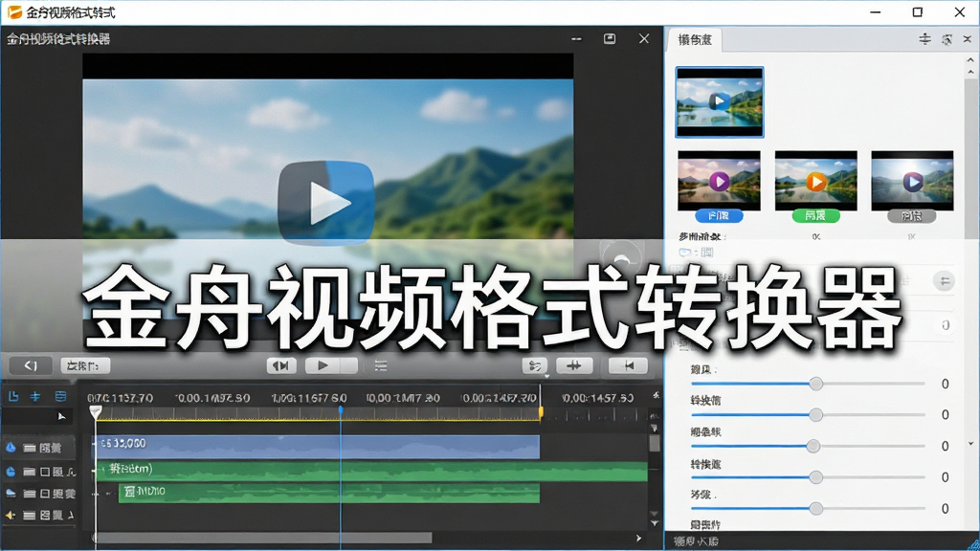Jump to start with the skip-back bar button

pos(629,365)
